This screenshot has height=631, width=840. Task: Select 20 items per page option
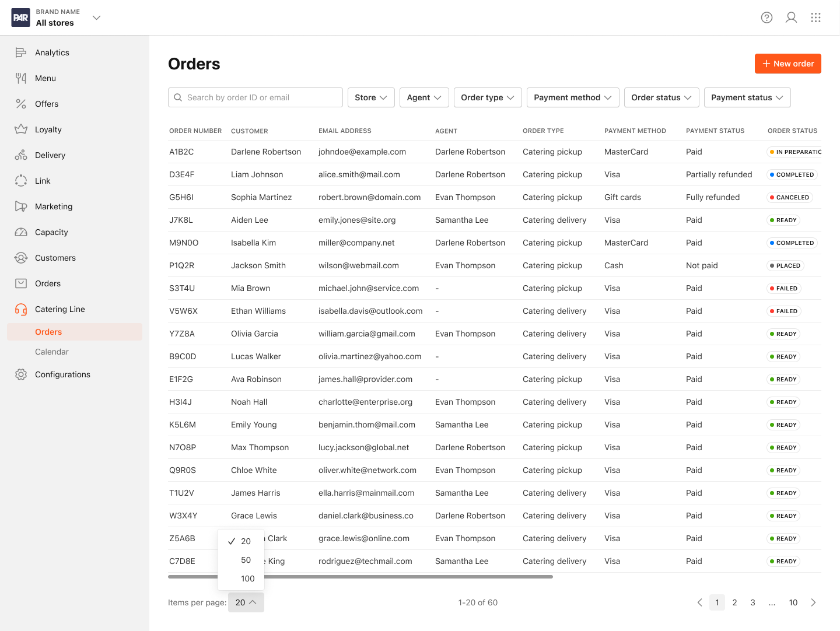coord(241,541)
